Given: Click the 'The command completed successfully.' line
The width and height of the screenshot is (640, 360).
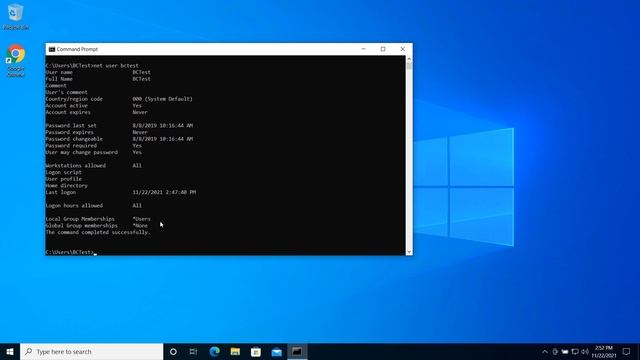Looking at the screenshot, I should pyautogui.click(x=98, y=232).
